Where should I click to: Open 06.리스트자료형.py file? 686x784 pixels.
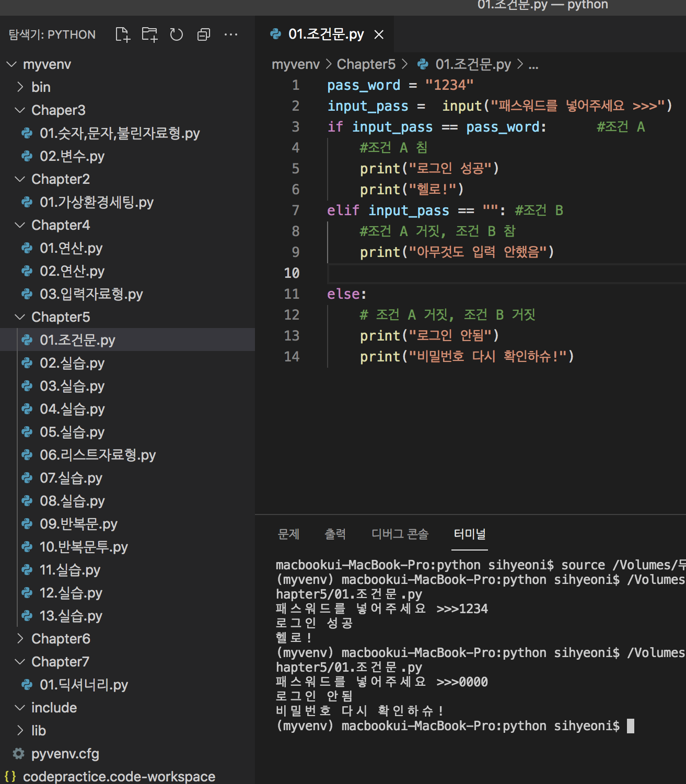tap(127, 455)
